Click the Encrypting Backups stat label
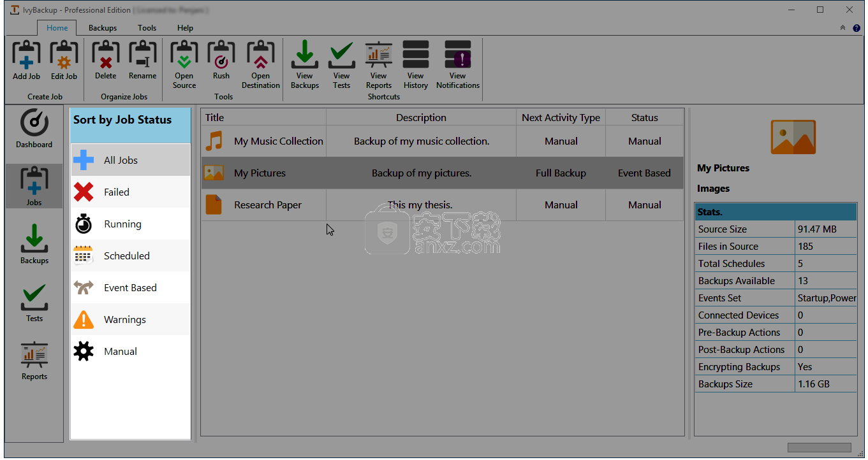Screen dimensions: 868x460 [739, 367]
